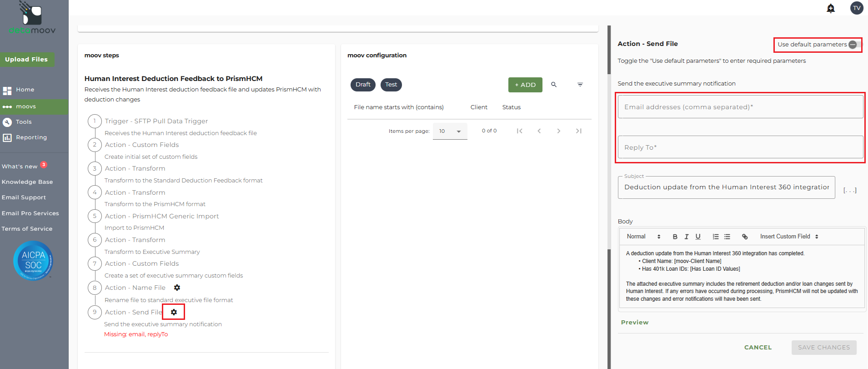
Task: Insert a hyperlink in Body editor
Action: coord(745,237)
